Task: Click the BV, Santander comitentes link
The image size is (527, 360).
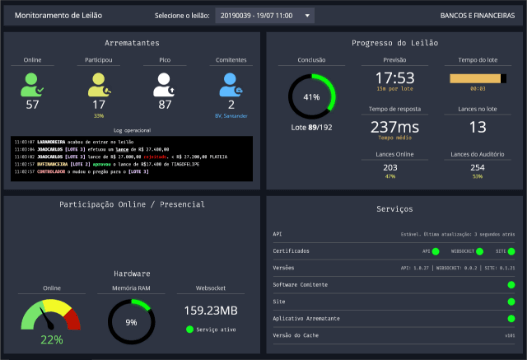Action: coord(231,116)
